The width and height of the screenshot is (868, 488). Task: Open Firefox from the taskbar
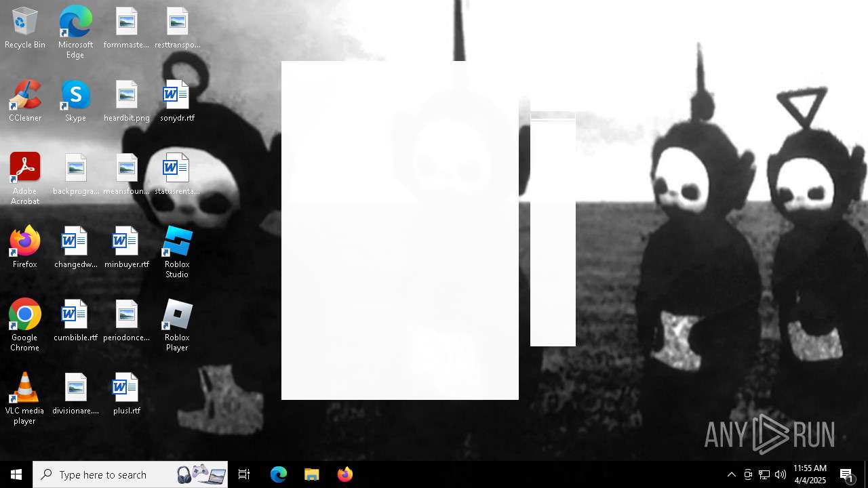coord(344,474)
